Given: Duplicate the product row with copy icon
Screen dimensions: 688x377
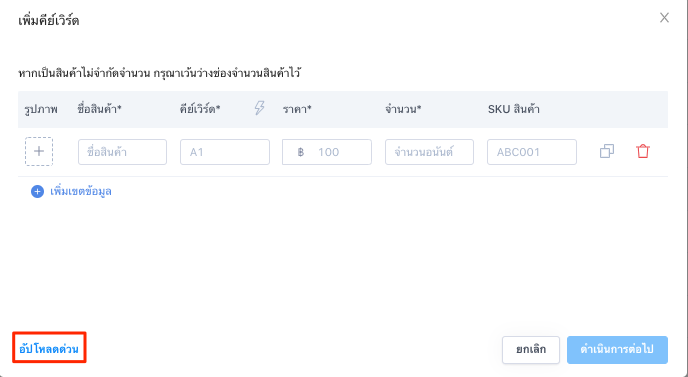Looking at the screenshot, I should (x=607, y=151).
